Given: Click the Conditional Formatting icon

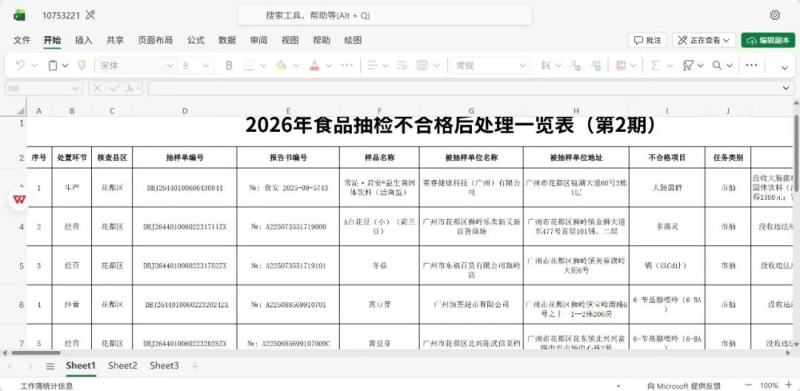Looking at the screenshot, I should tap(621, 65).
